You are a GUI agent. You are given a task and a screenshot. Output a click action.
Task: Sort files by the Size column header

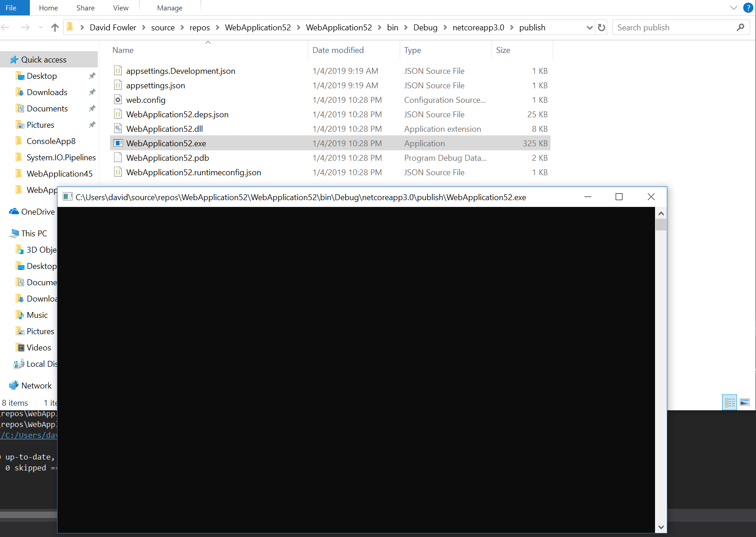click(x=503, y=50)
